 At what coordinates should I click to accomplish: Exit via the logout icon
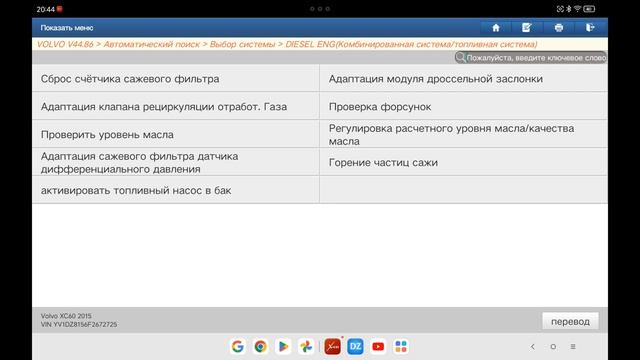tap(590, 28)
